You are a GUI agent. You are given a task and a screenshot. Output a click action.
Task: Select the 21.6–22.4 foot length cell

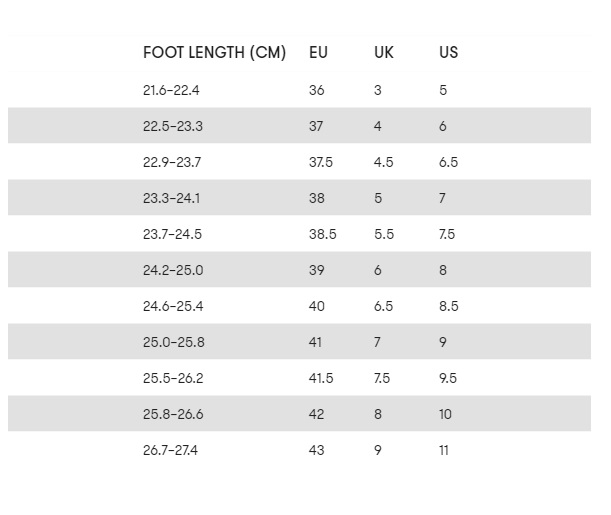(171, 90)
